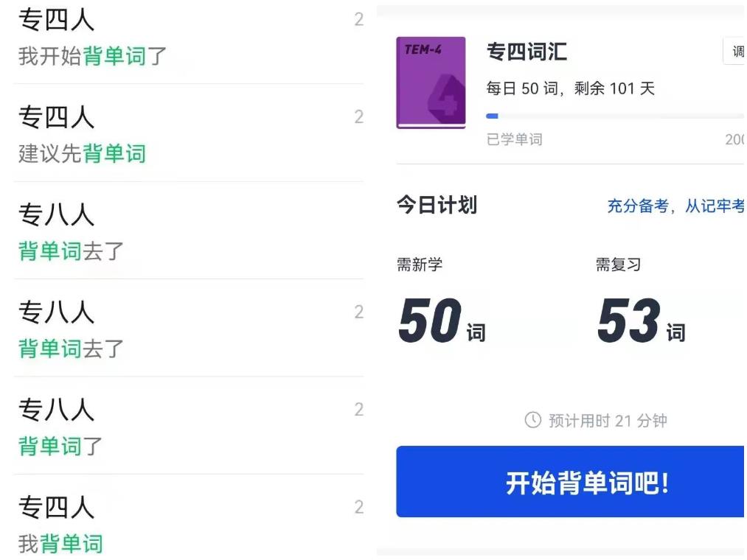Viewport: 747px width, 560px height.
Task: Click the partially visible 调 adjust button
Action: click(734, 51)
